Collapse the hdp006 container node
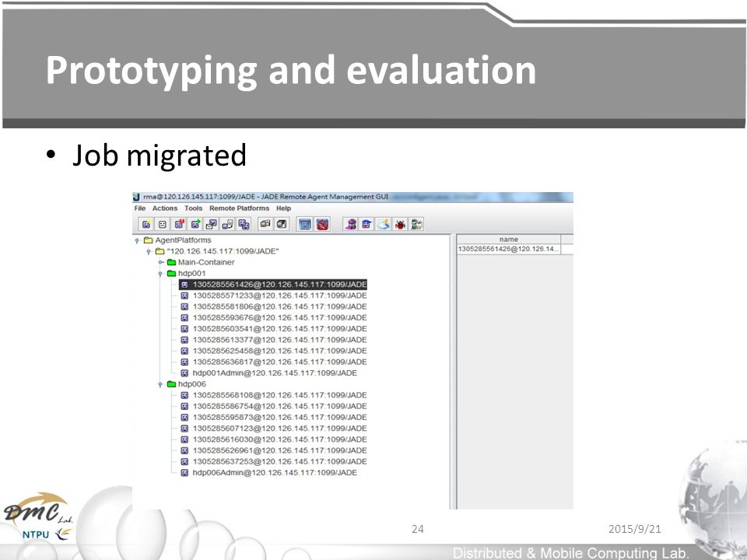The height and width of the screenshot is (560, 747). pos(160,384)
